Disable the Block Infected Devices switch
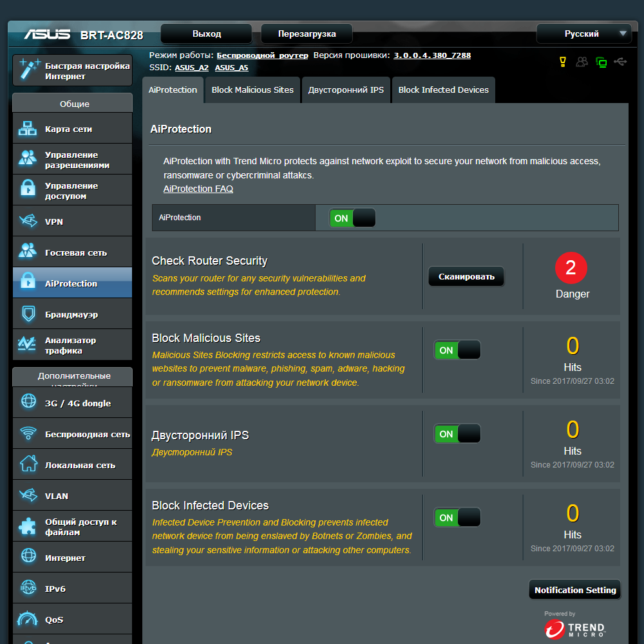This screenshot has width=644, height=644. pos(457,518)
